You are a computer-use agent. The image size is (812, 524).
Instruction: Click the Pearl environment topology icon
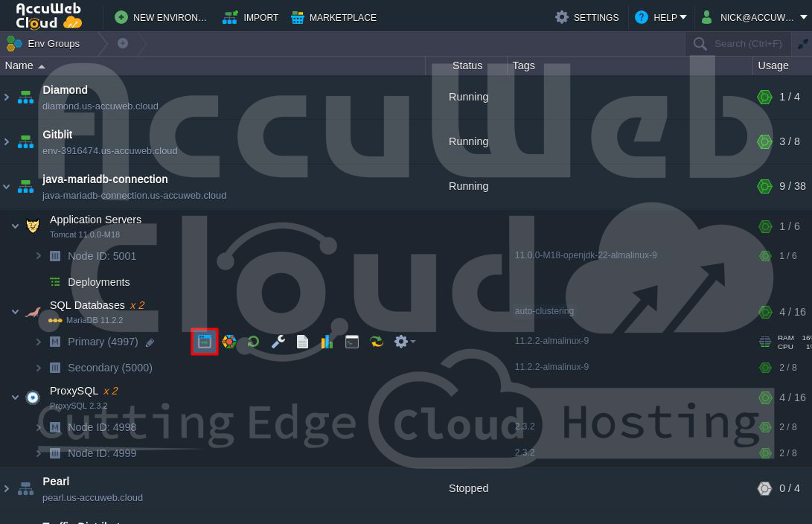coord(25,489)
